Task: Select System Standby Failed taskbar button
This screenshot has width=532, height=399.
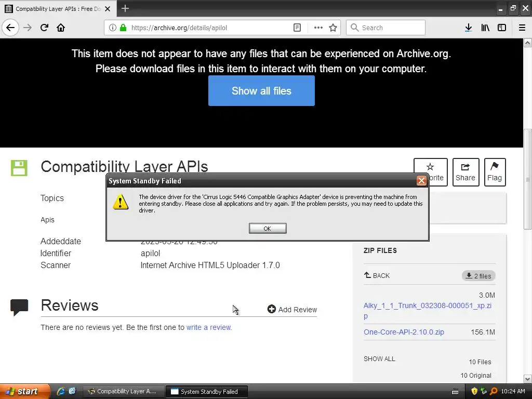Action: tap(207, 392)
